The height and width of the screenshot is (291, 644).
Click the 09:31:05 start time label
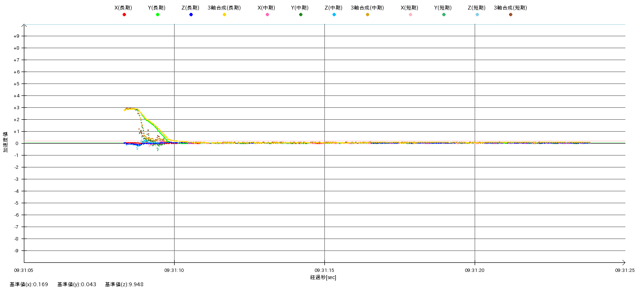coord(24,270)
